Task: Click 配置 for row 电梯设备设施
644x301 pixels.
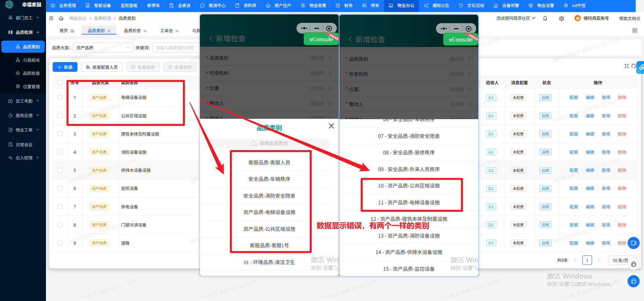Action: pyautogui.click(x=574, y=97)
